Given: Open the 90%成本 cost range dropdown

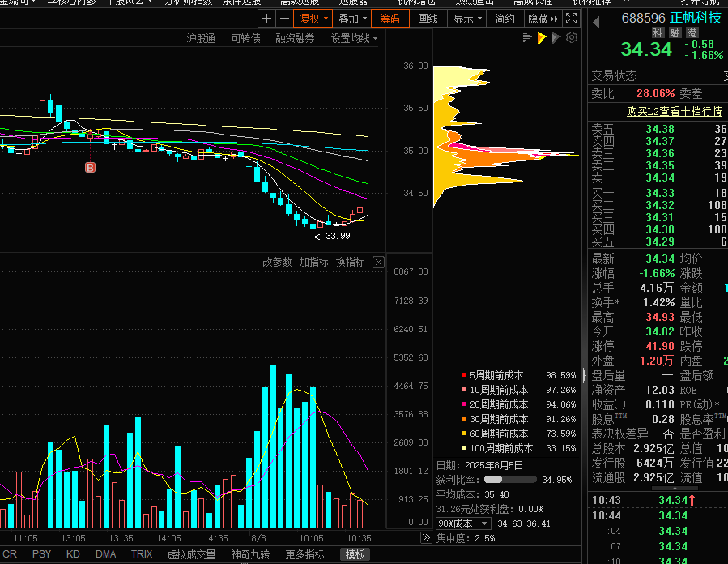Looking at the screenshot, I should pos(463,523).
